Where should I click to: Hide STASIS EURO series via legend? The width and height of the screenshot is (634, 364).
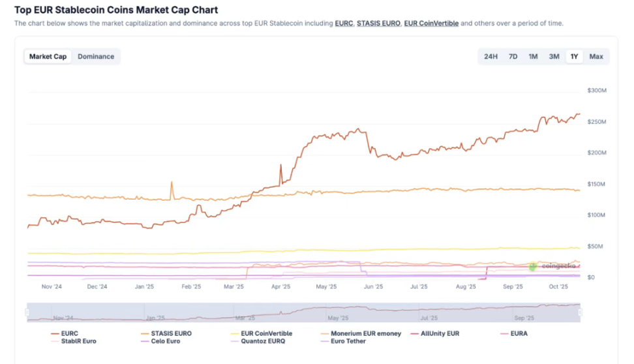tap(171, 333)
